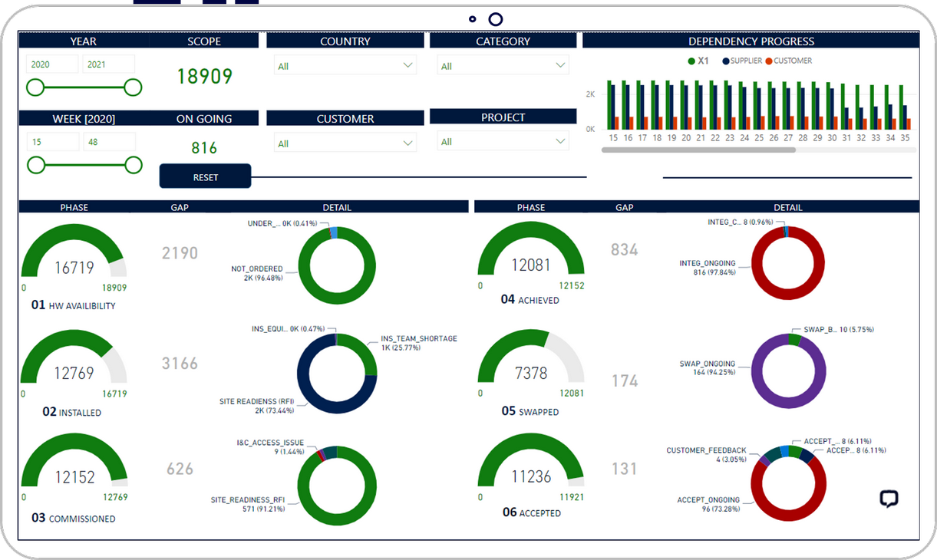Screen dimensions: 937x560
Task: Click the year start field showing 2020
Action: point(51,64)
